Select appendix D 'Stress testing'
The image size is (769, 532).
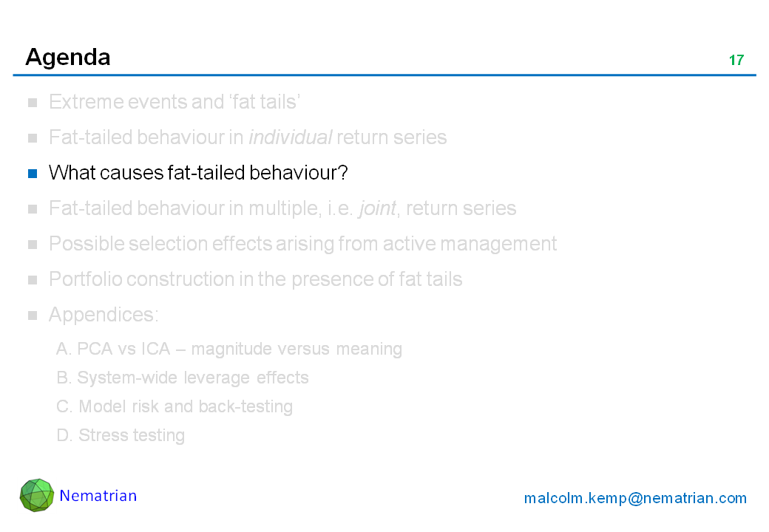pos(121,435)
